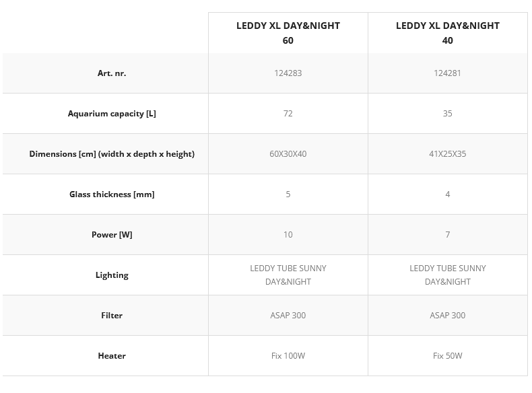Click the LEDDY XL DAY&NIGHT 60 column header
The height and width of the screenshot is (393, 532).
(x=288, y=33)
